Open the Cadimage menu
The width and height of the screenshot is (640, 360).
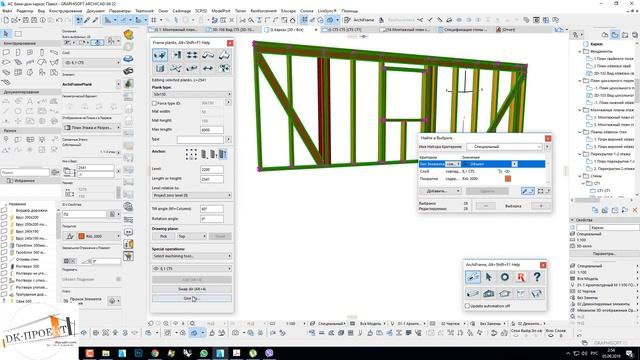coord(181,11)
